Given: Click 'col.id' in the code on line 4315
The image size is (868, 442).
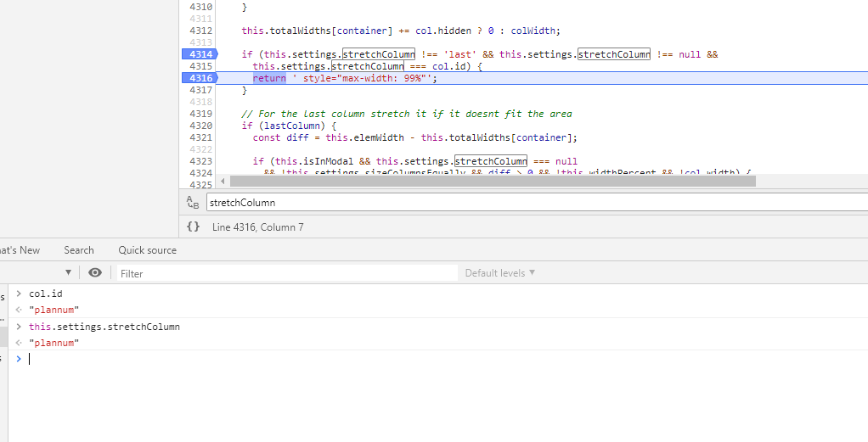Looking at the screenshot, I should 448,66.
